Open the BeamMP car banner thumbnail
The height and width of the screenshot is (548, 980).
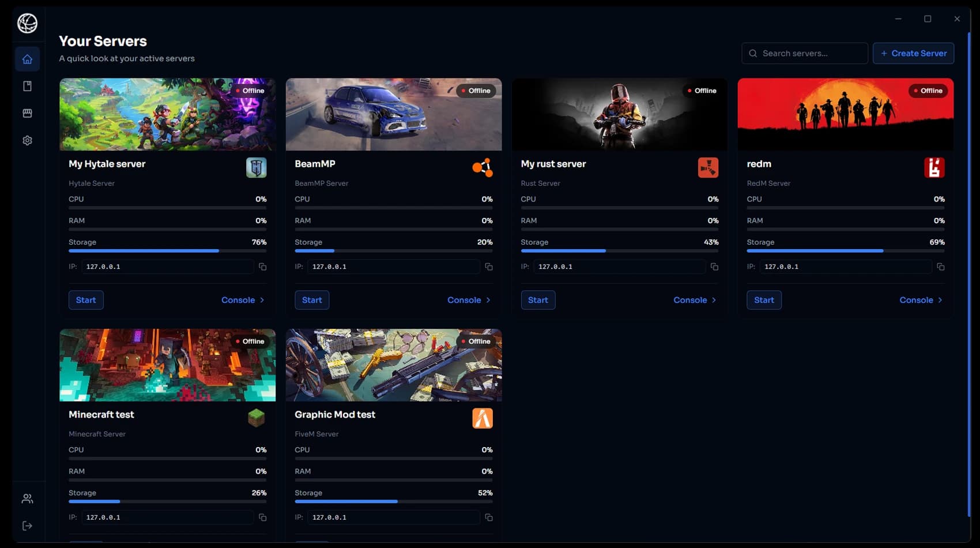(x=394, y=114)
